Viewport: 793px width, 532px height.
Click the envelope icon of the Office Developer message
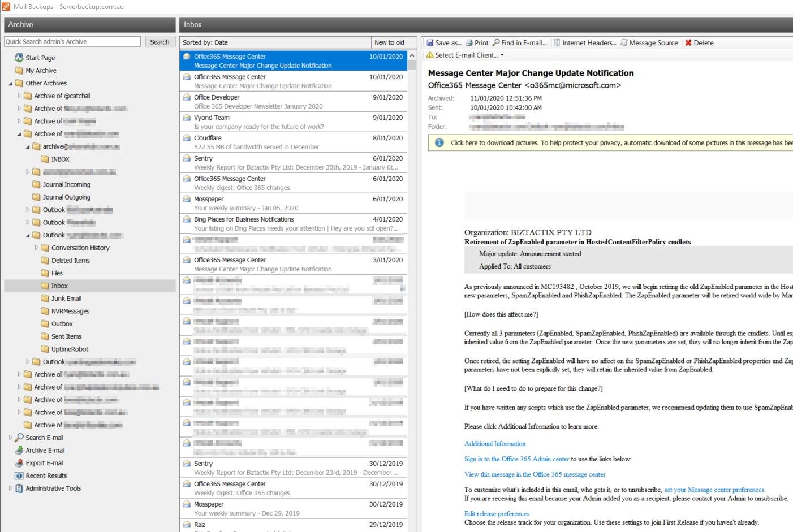[x=187, y=97]
